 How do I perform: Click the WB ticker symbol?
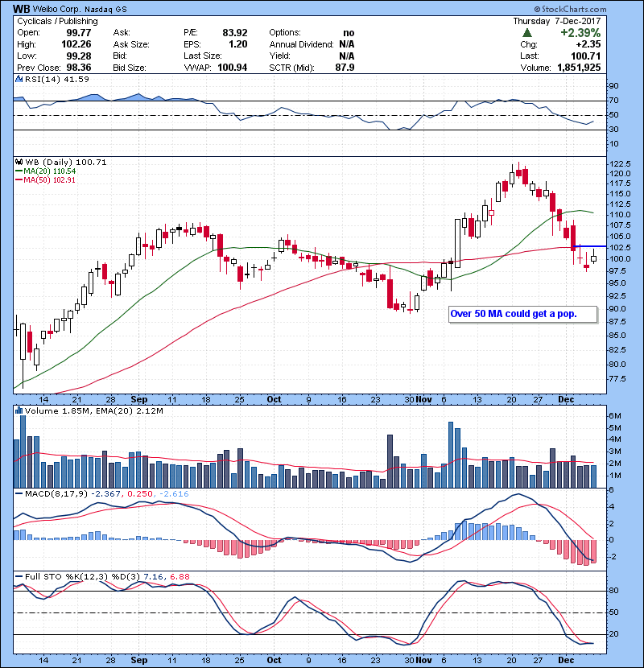21,9
